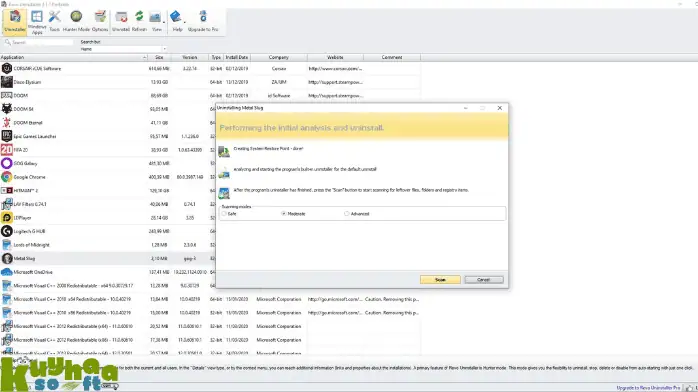Sort by the Company column header
Viewport: 698px width, 392px height.
(279, 57)
